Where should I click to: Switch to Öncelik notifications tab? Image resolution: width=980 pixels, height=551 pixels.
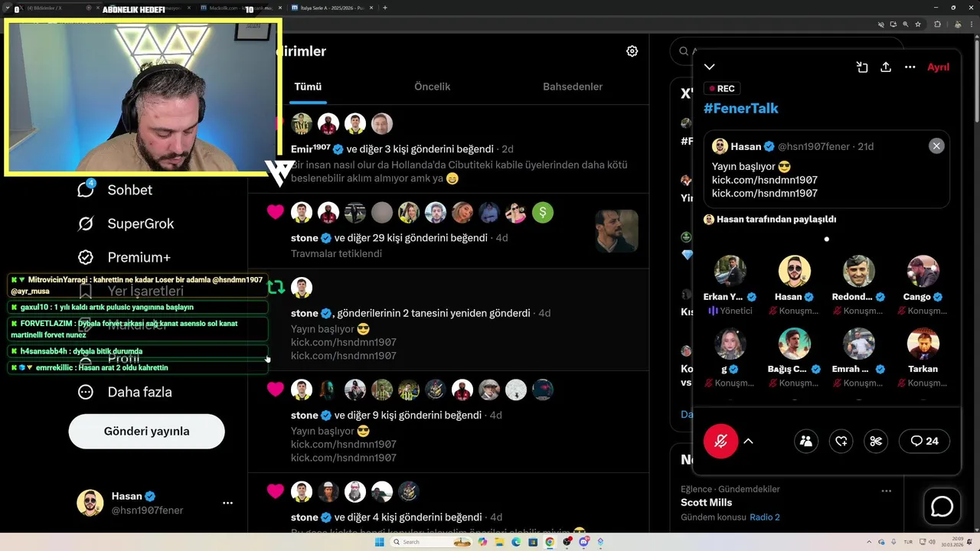click(433, 86)
